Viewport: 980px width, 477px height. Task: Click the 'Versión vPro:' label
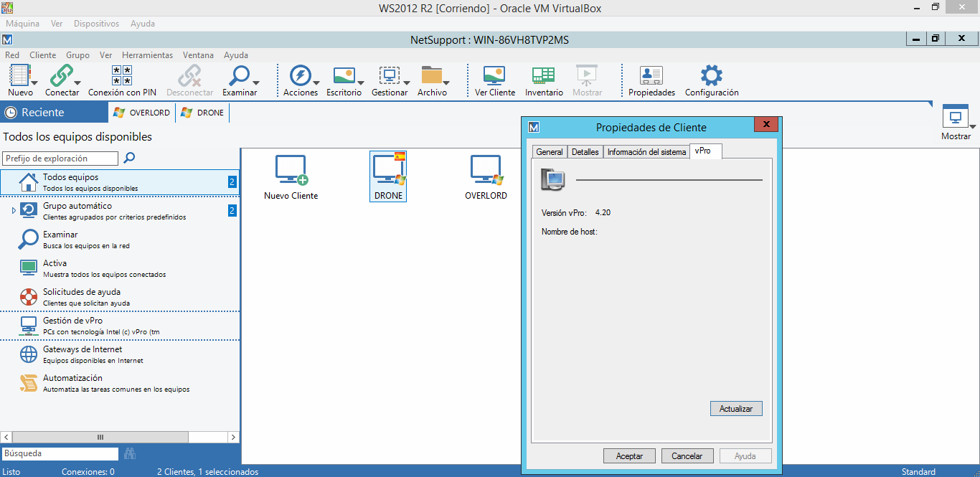tap(564, 213)
